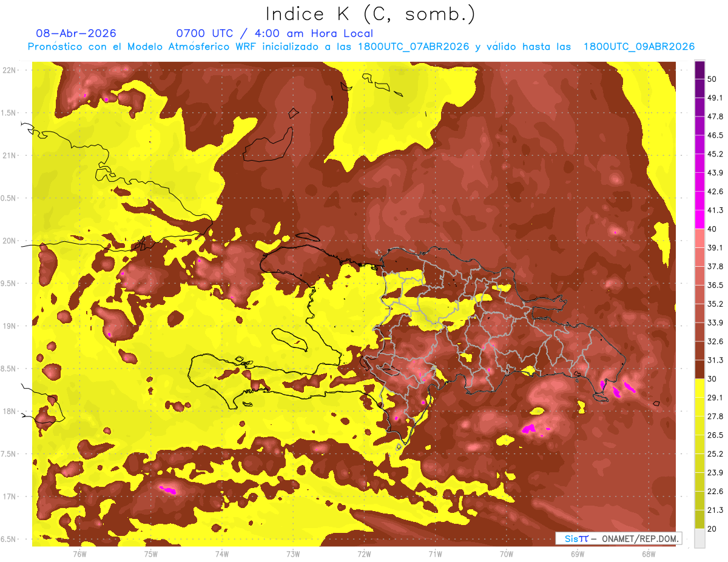The width and height of the screenshot is (728, 562).
Task: Click the 76W longitude axis label
Action: tap(79, 554)
